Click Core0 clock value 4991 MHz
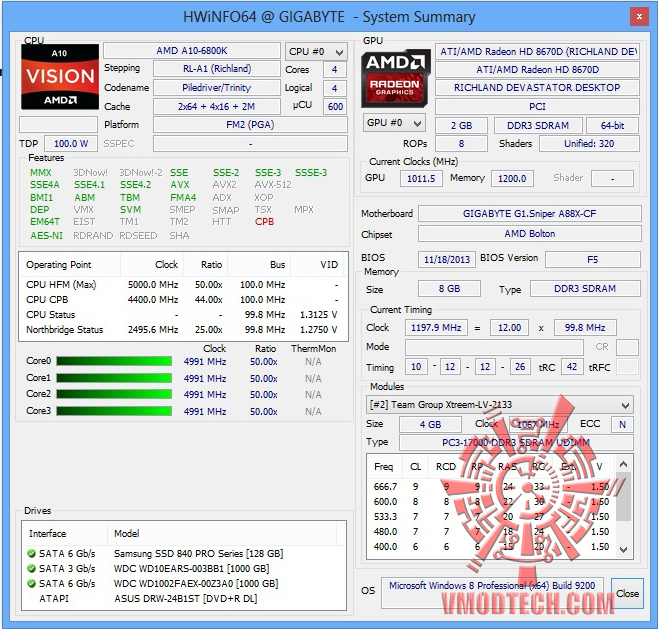The width and height of the screenshot is (658, 629). point(205,362)
